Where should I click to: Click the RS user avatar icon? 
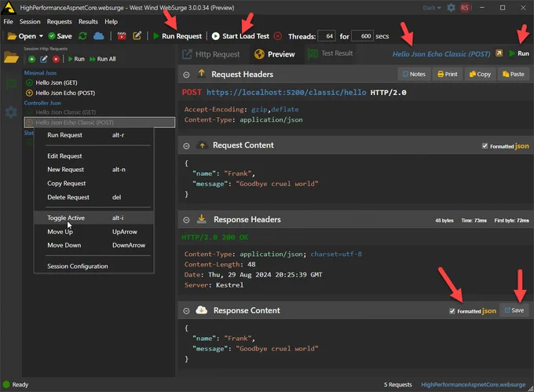click(x=465, y=8)
